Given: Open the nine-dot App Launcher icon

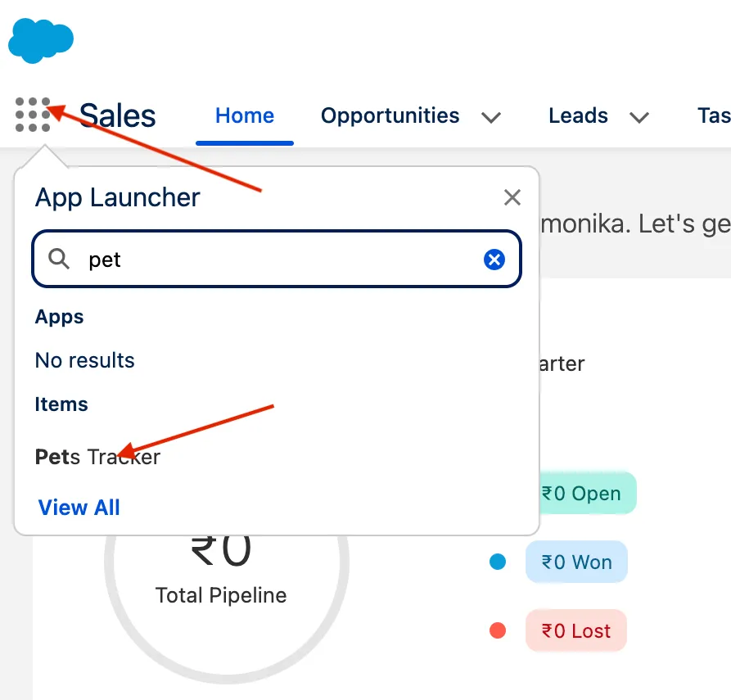Looking at the screenshot, I should pyautogui.click(x=33, y=115).
